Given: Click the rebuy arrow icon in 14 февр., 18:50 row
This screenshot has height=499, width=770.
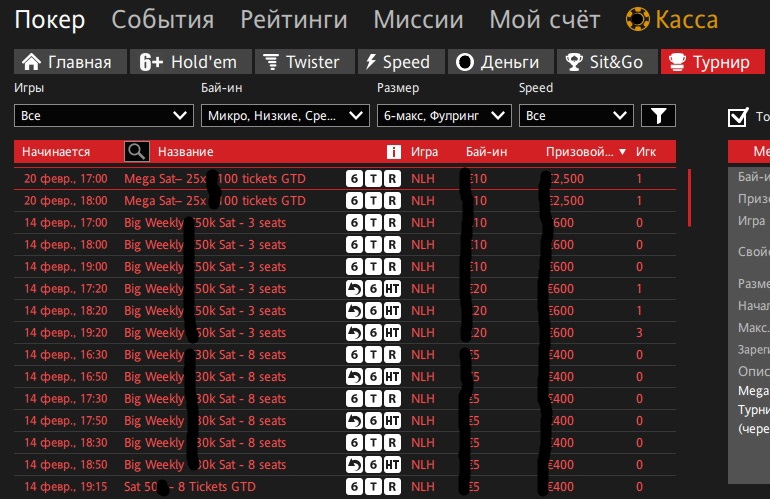Looking at the screenshot, I should coord(355,465).
